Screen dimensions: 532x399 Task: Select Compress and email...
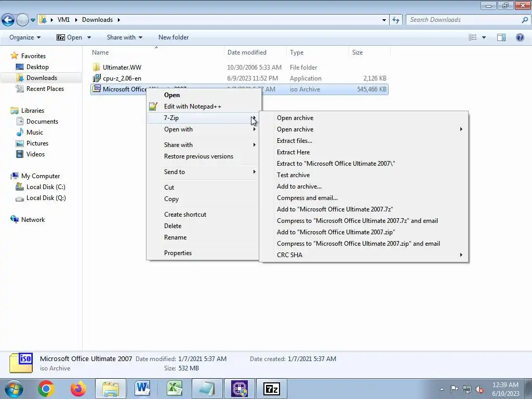307,198
